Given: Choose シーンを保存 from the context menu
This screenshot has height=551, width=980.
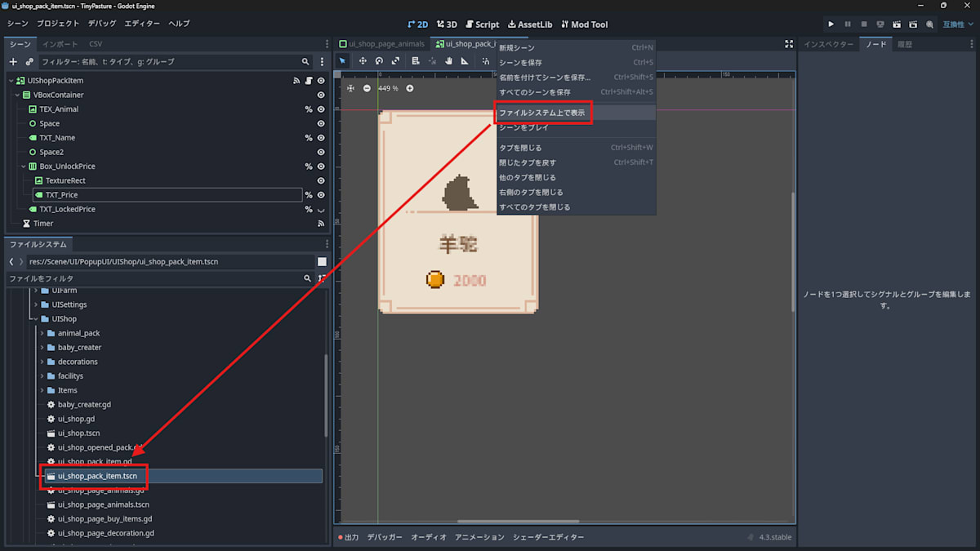Looking at the screenshot, I should click(x=577, y=63).
